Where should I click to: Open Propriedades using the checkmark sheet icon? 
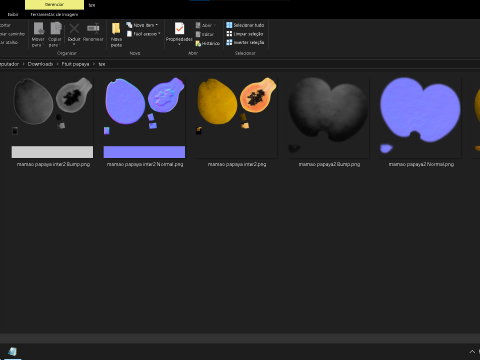pyautogui.click(x=179, y=29)
